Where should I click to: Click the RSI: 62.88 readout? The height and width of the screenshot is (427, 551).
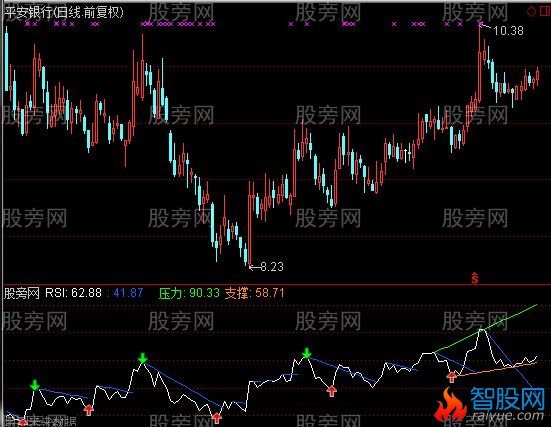[x=73, y=293]
